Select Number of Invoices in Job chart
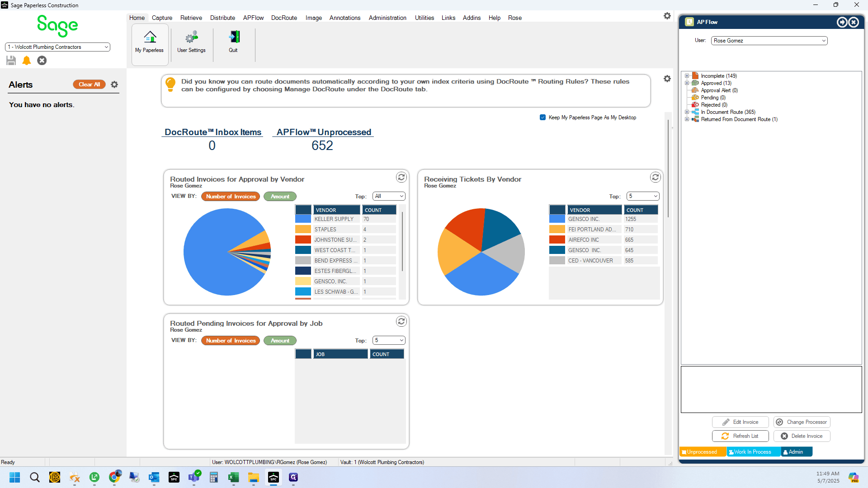 [231, 341]
